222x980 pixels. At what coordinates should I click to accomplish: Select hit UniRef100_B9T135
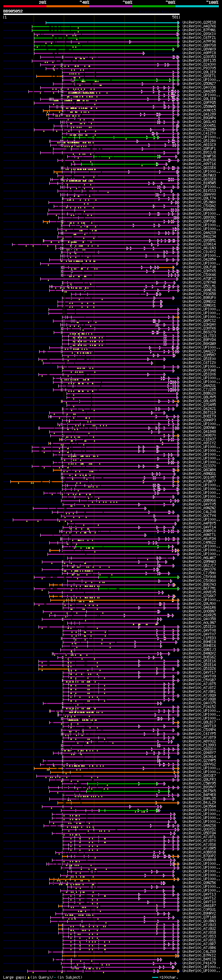pos(199,60)
